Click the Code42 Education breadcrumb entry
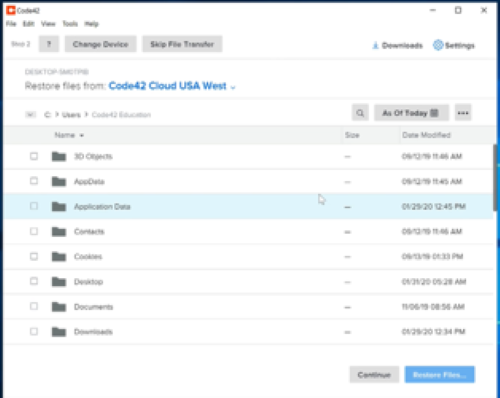Screen dimensions: 500x398 121,115
